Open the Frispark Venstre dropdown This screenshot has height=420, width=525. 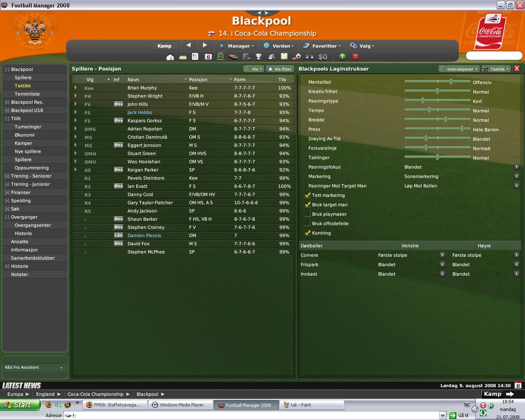pos(442,265)
